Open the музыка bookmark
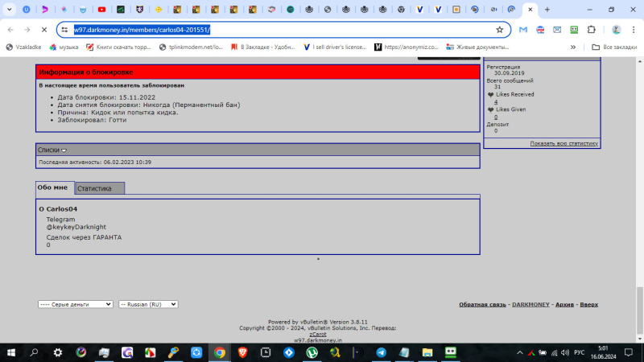Image resolution: width=644 pixels, height=362 pixels. point(64,47)
